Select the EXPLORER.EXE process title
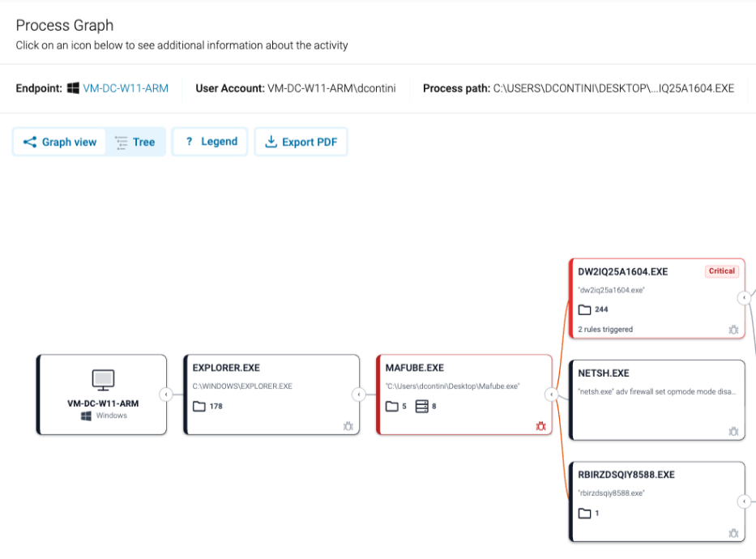Viewport: 756px width, 559px height. click(226, 368)
